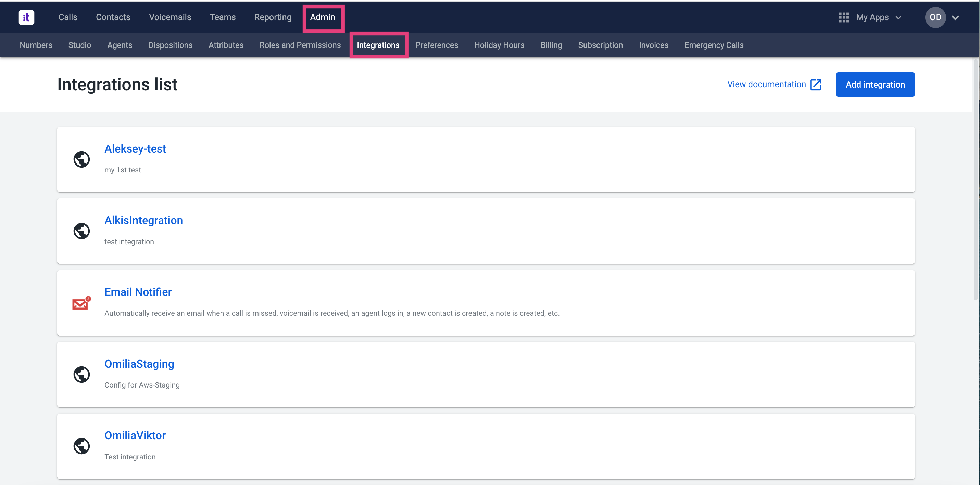Viewport: 980px width, 485px height.
Task: Go to the Roles and Permissions tab
Action: pyautogui.click(x=300, y=45)
